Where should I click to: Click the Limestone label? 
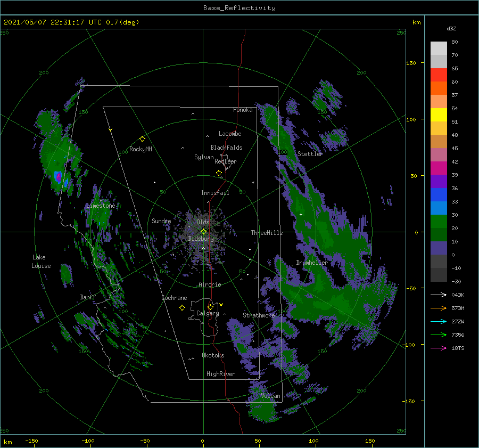pos(101,206)
